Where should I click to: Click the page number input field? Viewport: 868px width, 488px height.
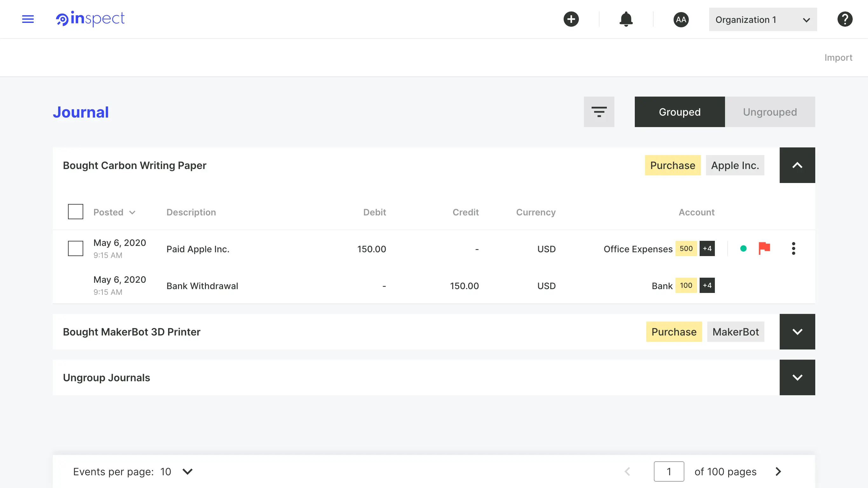pos(668,471)
